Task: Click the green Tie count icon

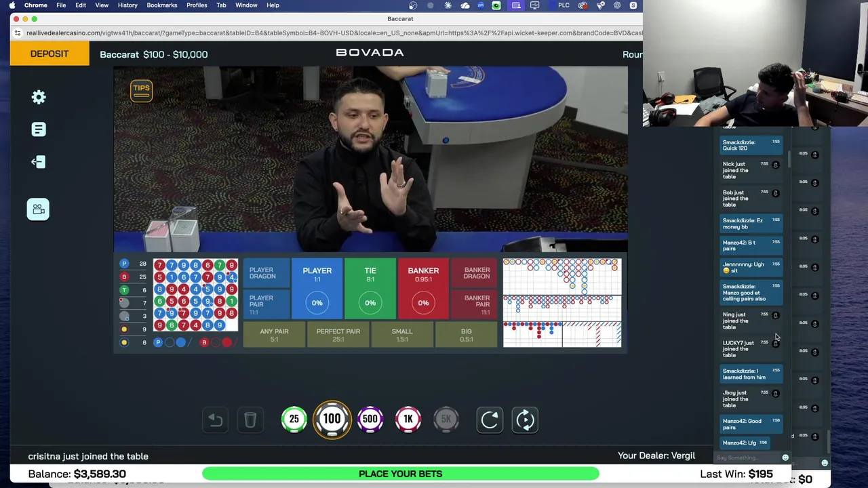Action: 124,290
